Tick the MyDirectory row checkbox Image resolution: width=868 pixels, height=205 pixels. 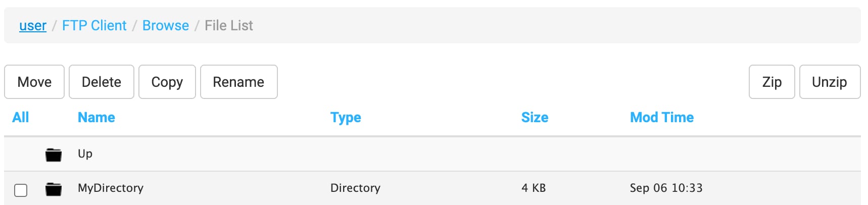tap(21, 190)
